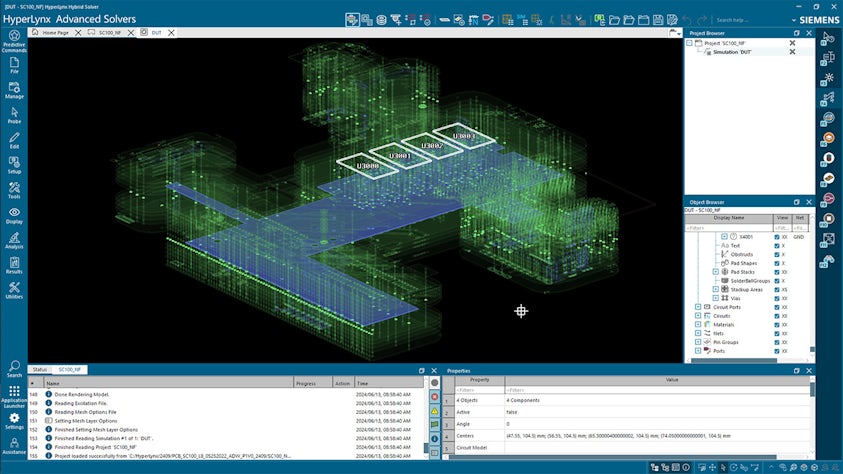Image resolution: width=843 pixels, height=474 pixels.
Task: Close the DUT document tab
Action: (x=171, y=33)
